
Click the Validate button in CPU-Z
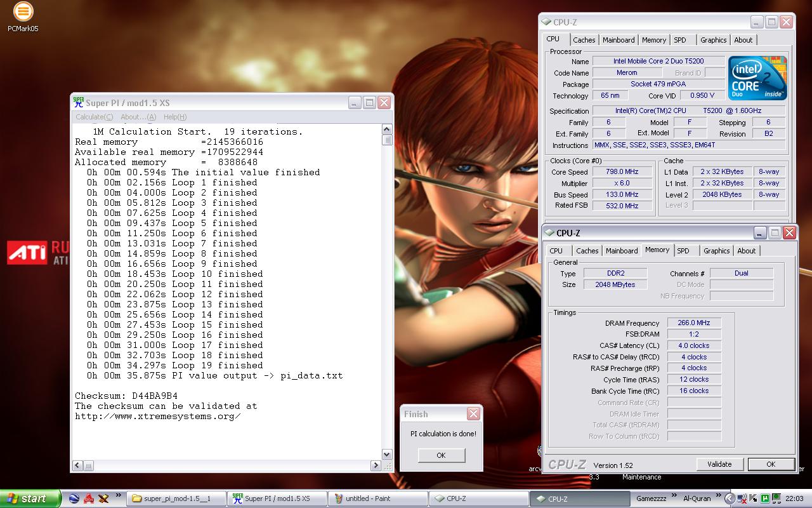tap(719, 464)
